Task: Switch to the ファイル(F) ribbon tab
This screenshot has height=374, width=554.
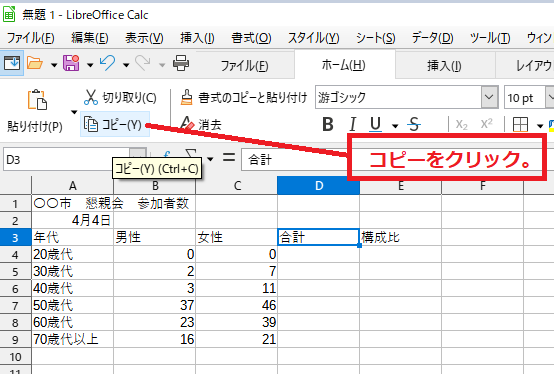Action: click(x=244, y=65)
